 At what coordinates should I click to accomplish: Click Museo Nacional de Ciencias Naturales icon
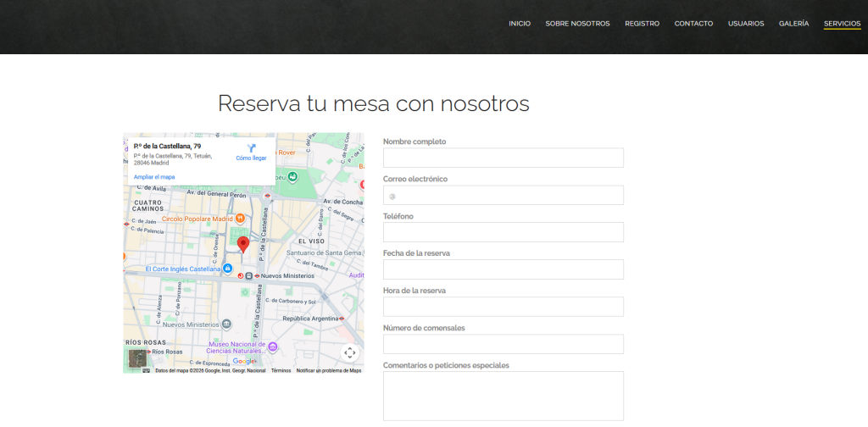pyautogui.click(x=272, y=346)
